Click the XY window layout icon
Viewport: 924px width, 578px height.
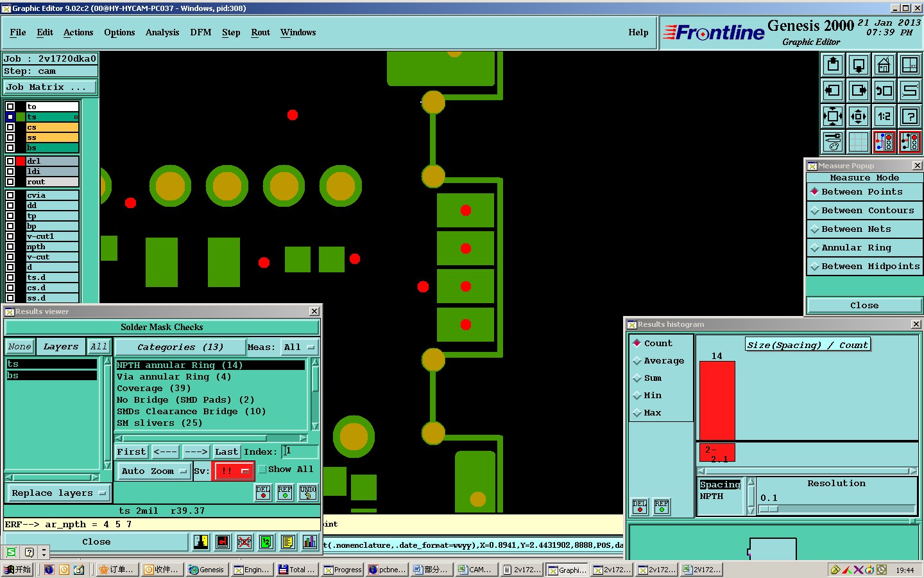click(x=910, y=65)
